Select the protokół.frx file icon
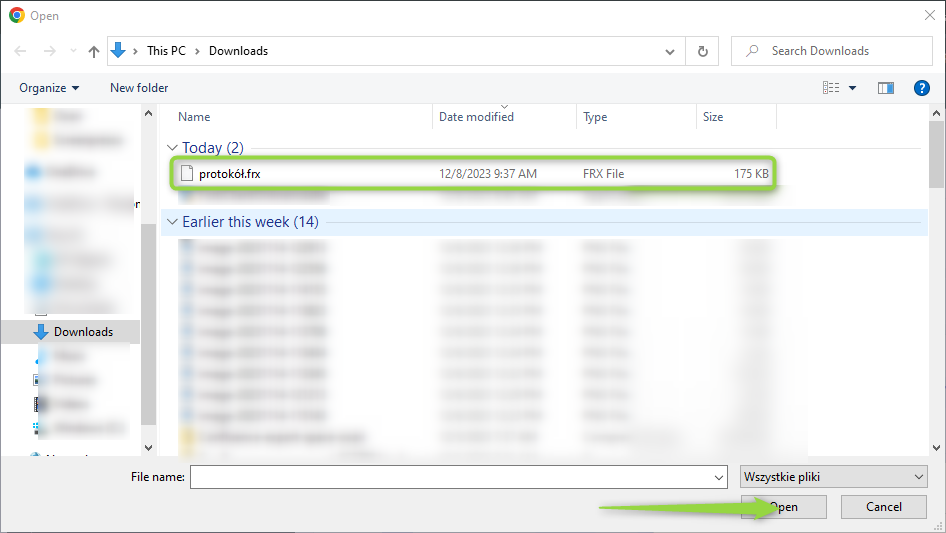The width and height of the screenshot is (946, 533). 186,174
